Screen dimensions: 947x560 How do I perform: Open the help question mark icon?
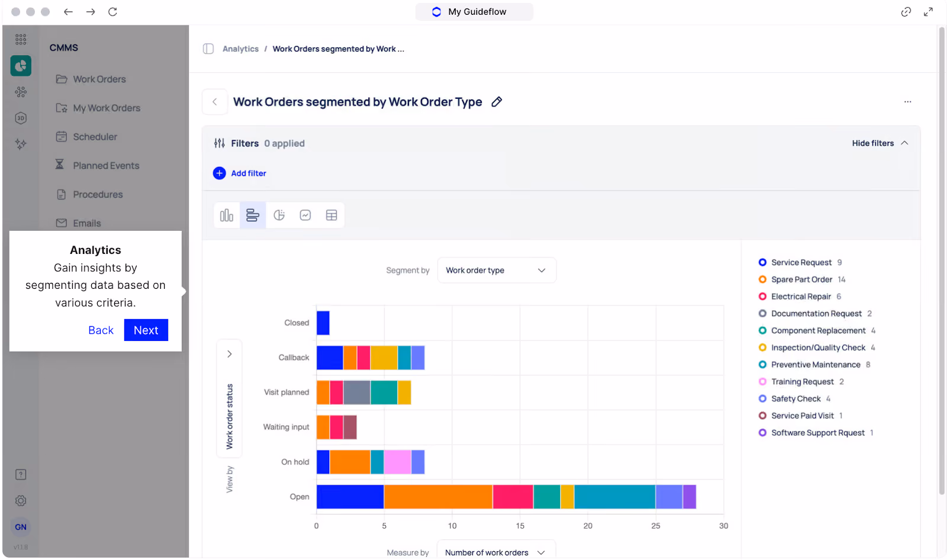tap(21, 475)
